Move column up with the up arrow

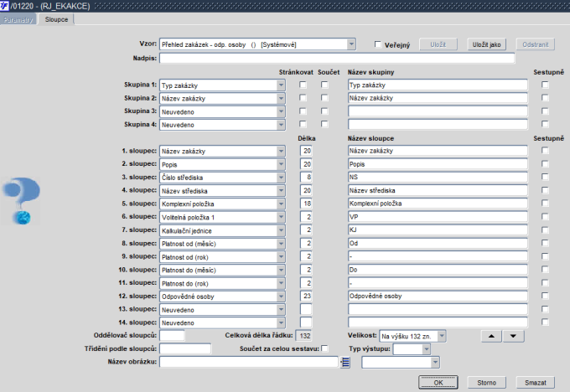tap(491, 337)
